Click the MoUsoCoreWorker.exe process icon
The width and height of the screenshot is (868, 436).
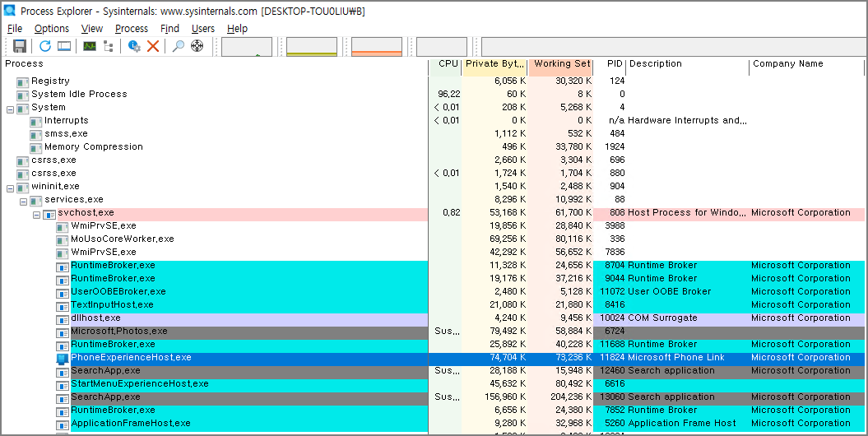[63, 240]
